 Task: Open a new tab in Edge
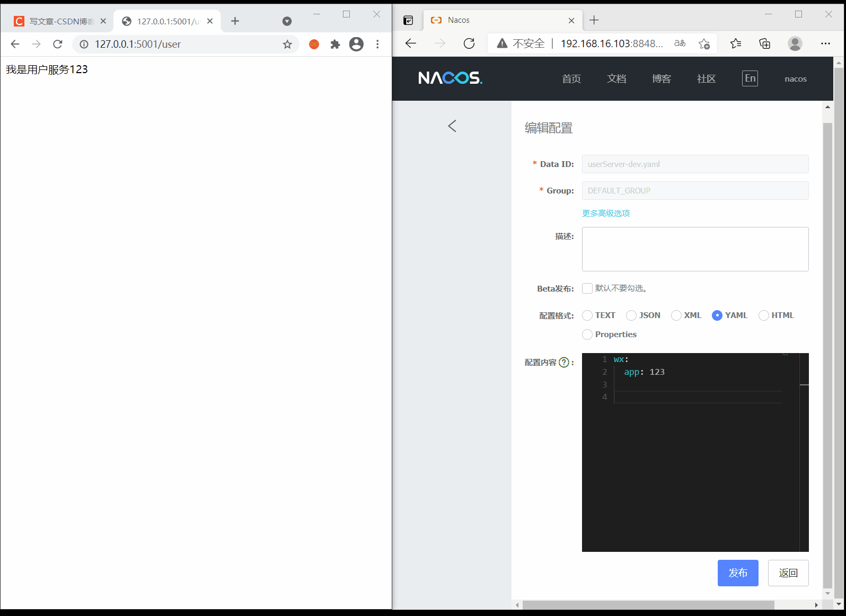point(594,20)
